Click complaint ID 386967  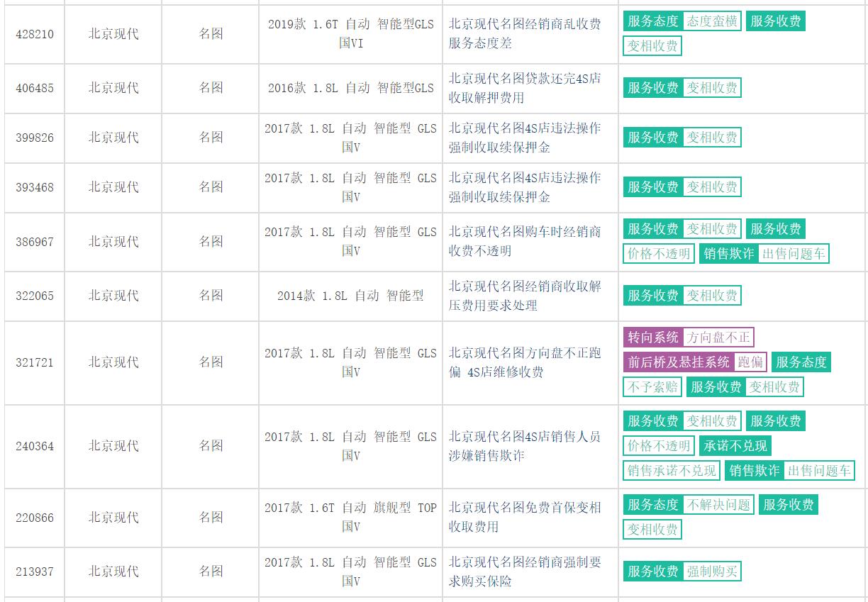coord(35,242)
